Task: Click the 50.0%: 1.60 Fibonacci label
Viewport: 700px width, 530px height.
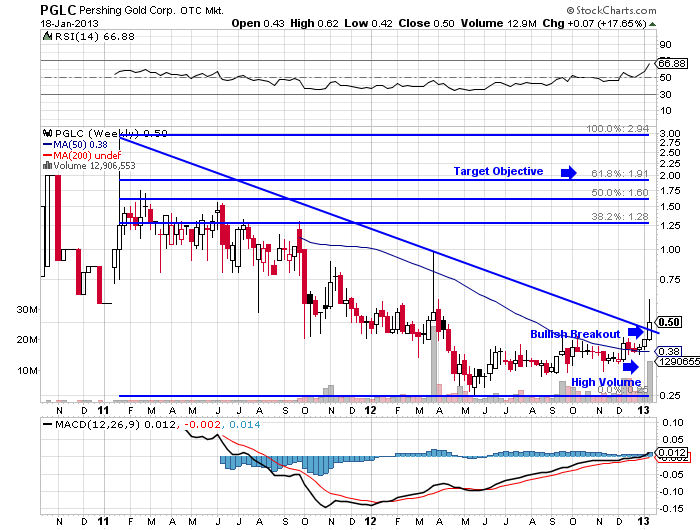Action: tap(620, 192)
